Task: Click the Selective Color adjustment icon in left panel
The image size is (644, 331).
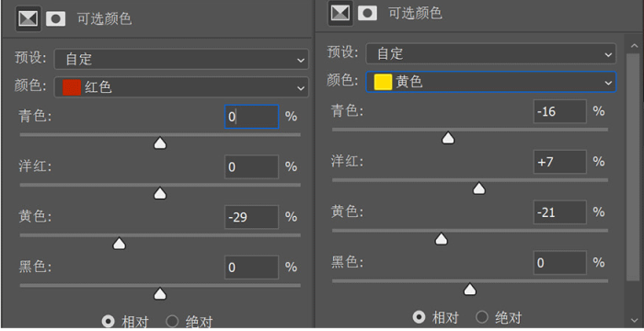Action: pos(29,18)
